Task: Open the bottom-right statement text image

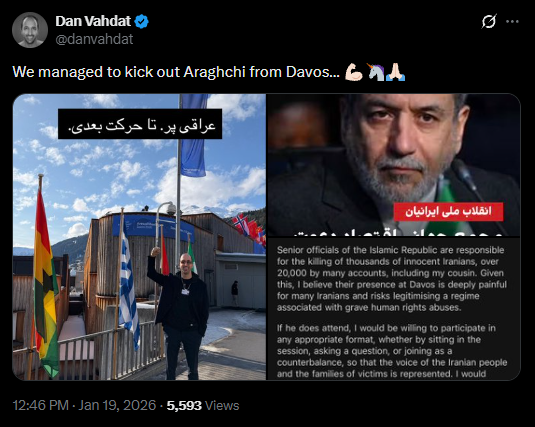Action: [x=393, y=309]
